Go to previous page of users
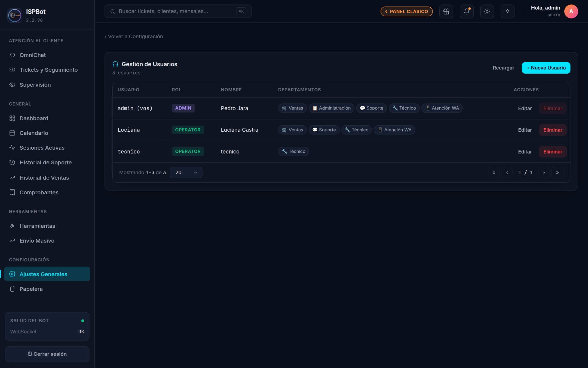This screenshot has height=368, width=588. click(507, 173)
